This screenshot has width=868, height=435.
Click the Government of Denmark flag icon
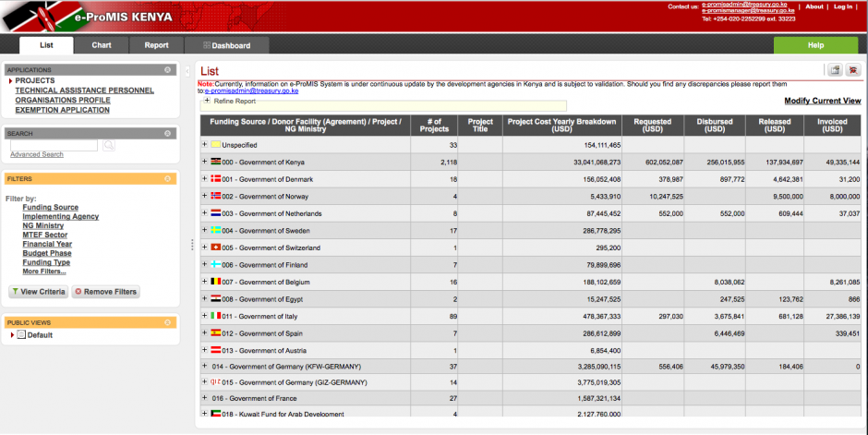(216, 179)
